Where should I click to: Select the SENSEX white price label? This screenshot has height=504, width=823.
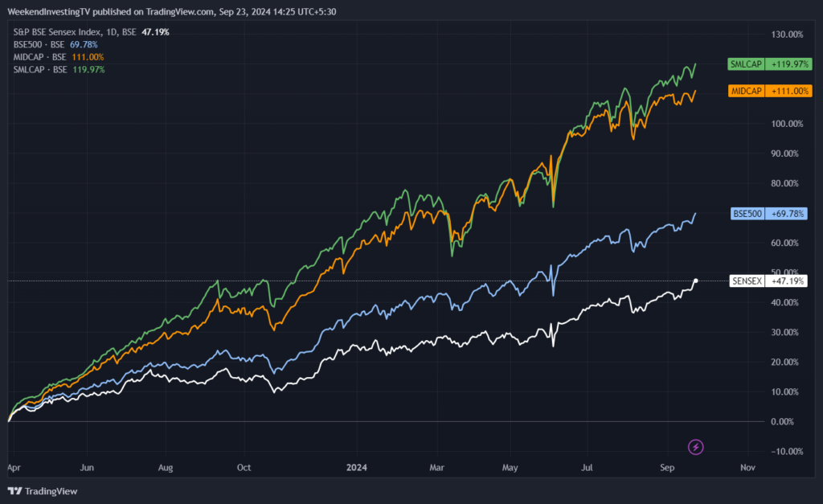click(x=747, y=281)
